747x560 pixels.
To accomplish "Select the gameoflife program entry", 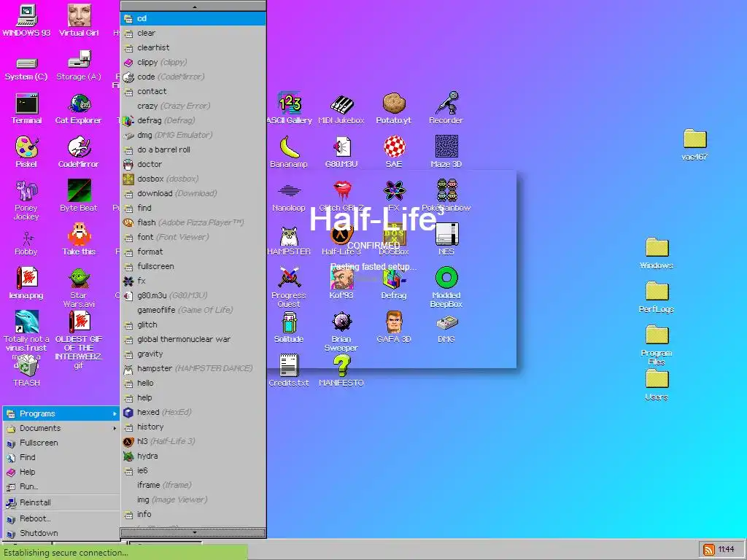I will tap(193, 310).
